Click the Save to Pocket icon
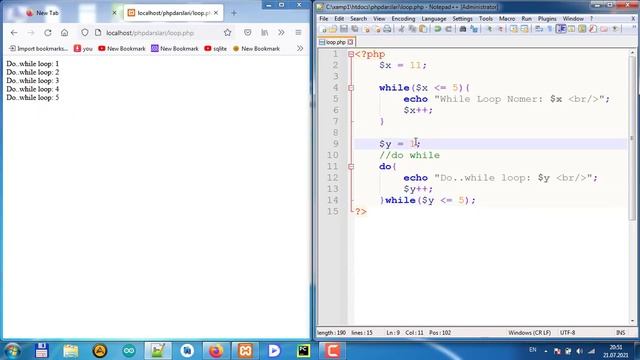 click(247, 32)
